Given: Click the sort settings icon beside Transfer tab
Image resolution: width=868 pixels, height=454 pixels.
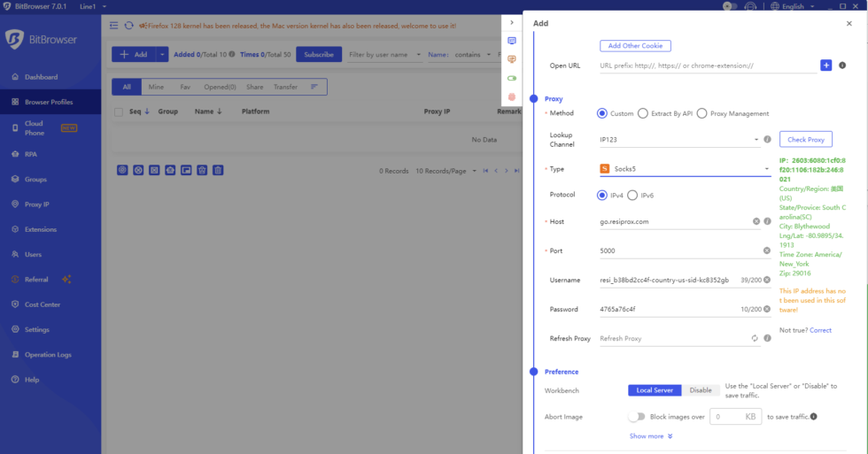Looking at the screenshot, I should tap(314, 87).
